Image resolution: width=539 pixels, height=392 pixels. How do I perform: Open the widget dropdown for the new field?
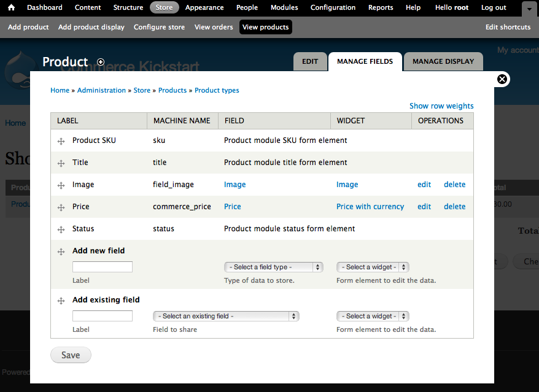[x=373, y=267]
